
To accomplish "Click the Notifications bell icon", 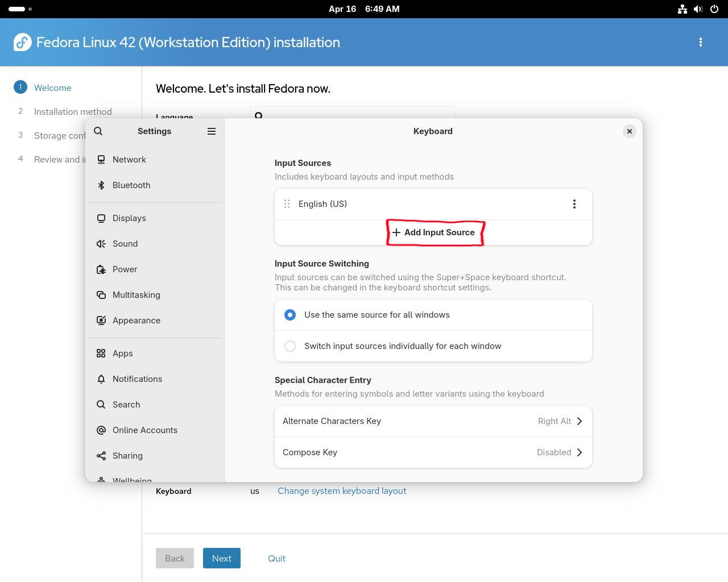I will pyautogui.click(x=101, y=379).
